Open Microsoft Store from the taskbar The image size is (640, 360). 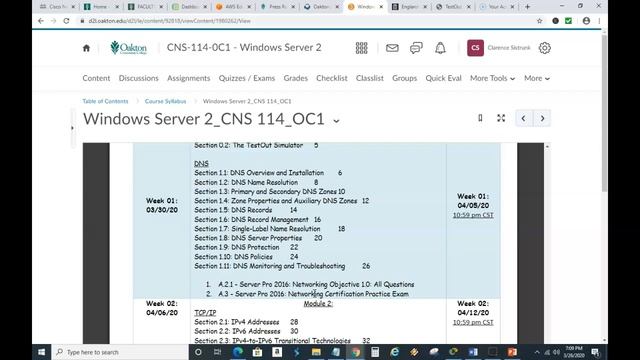click(257, 352)
